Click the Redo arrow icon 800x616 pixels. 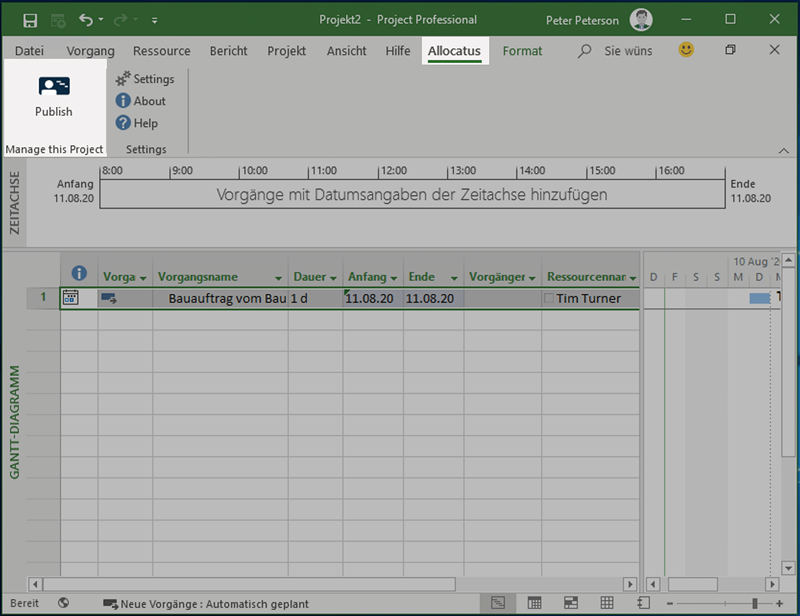pos(120,20)
